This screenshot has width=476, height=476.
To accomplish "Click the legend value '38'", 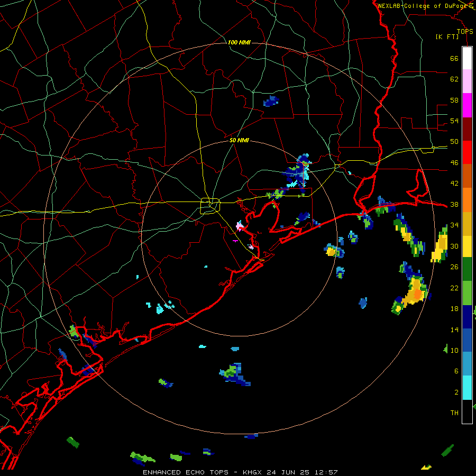I will [454, 204].
